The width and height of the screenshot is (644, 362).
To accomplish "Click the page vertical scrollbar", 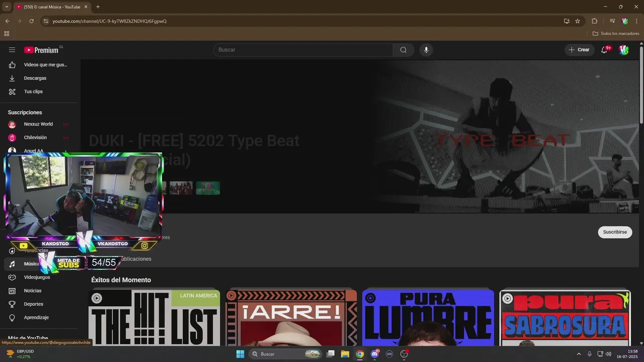I will pos(641,84).
